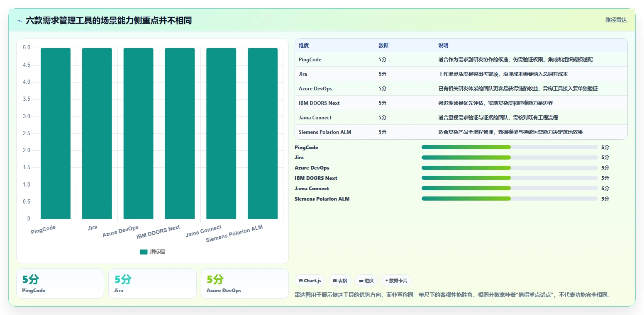This screenshot has width=644, height=315.
Task: Click the IBM DOORS Next chart bar
Action: tap(180, 133)
